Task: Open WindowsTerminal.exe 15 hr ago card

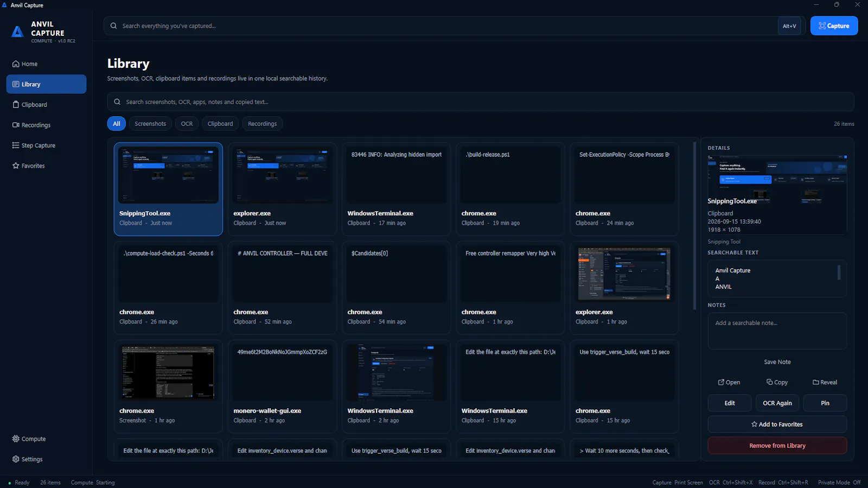Action: tap(510, 386)
